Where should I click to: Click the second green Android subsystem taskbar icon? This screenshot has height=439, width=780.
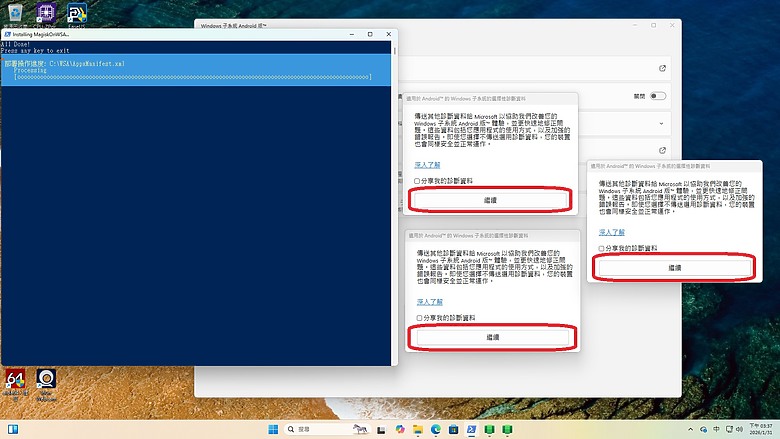click(507, 429)
